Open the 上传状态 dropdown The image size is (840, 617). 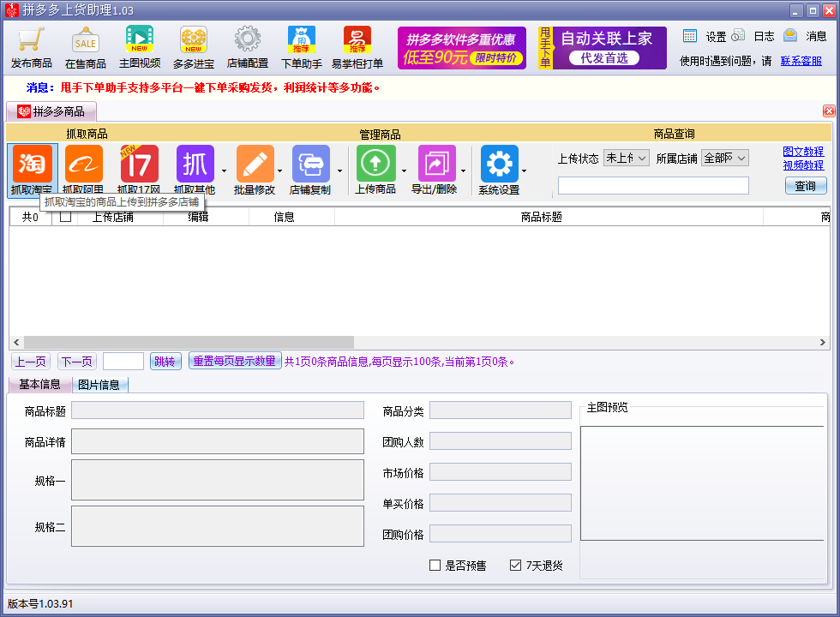pos(627,158)
